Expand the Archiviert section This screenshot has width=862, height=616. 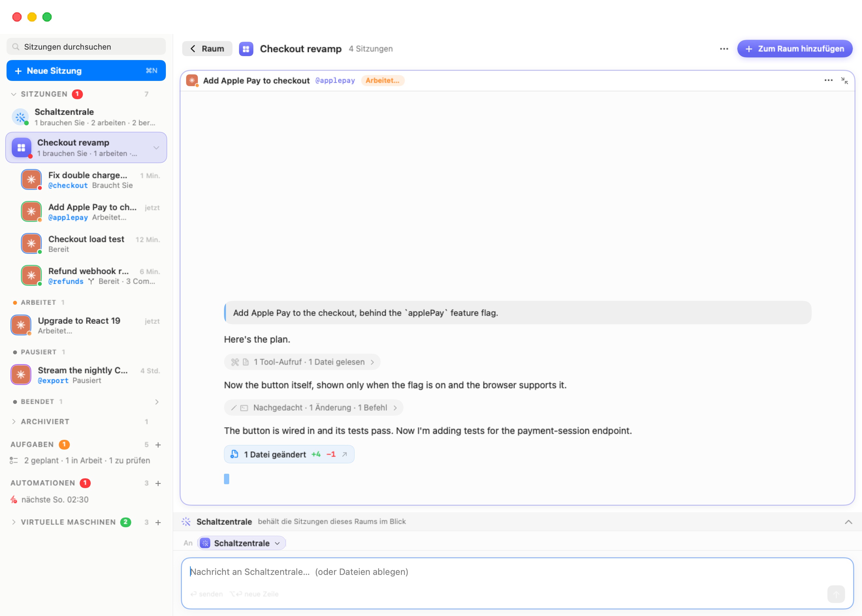pyautogui.click(x=14, y=422)
